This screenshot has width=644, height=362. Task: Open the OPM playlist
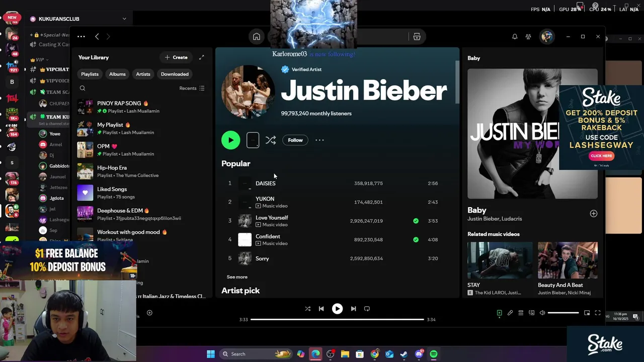(141, 150)
